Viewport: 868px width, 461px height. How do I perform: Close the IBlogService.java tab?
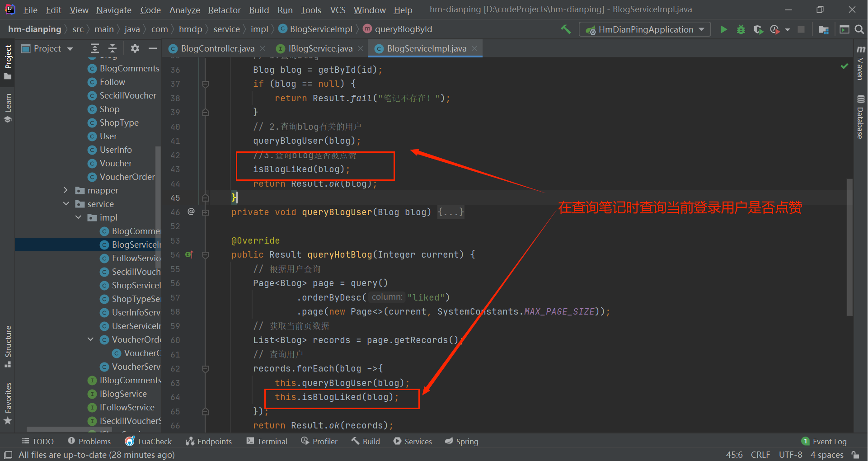point(361,48)
